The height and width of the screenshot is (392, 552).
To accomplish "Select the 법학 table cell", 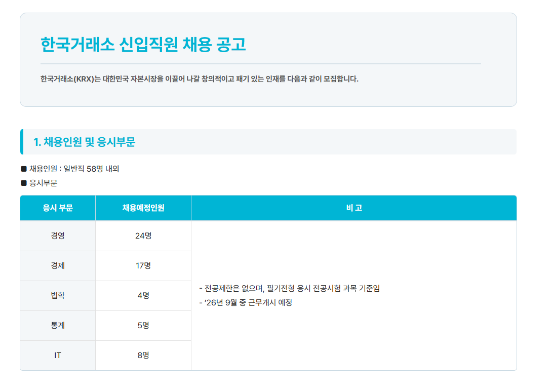I will 58,296.
